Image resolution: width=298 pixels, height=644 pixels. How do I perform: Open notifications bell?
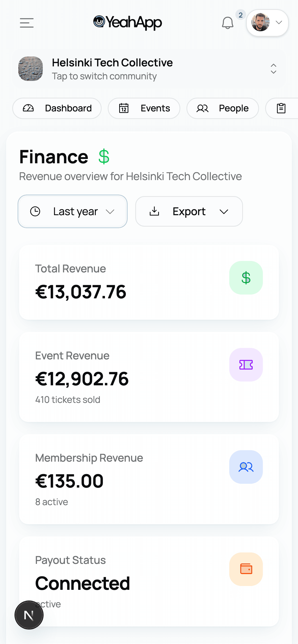click(x=228, y=23)
